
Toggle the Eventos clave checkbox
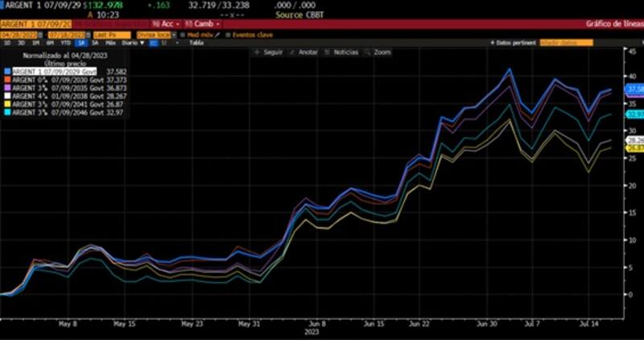point(228,35)
